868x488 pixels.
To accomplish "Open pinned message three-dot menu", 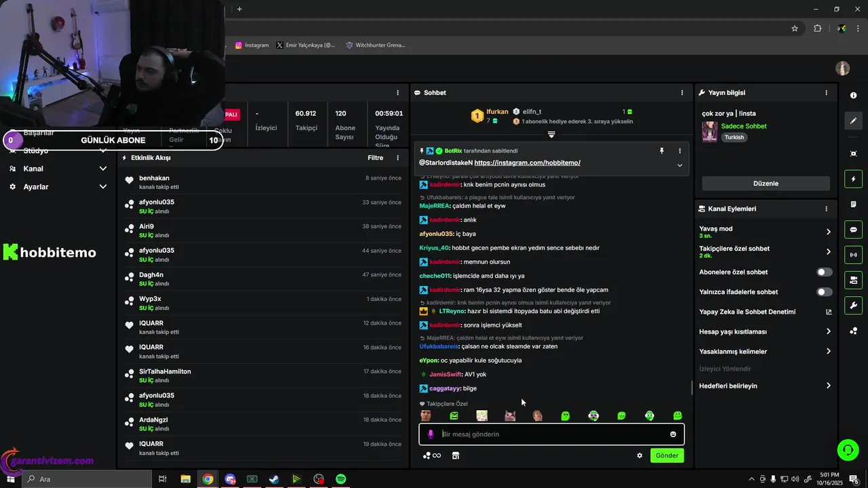I will coord(679,151).
